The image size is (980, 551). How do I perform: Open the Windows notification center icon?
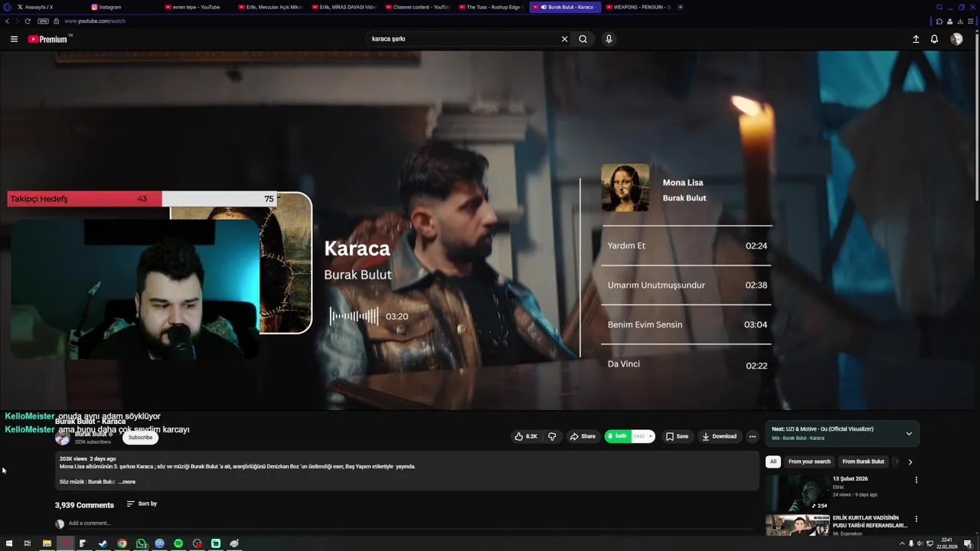coord(968,543)
